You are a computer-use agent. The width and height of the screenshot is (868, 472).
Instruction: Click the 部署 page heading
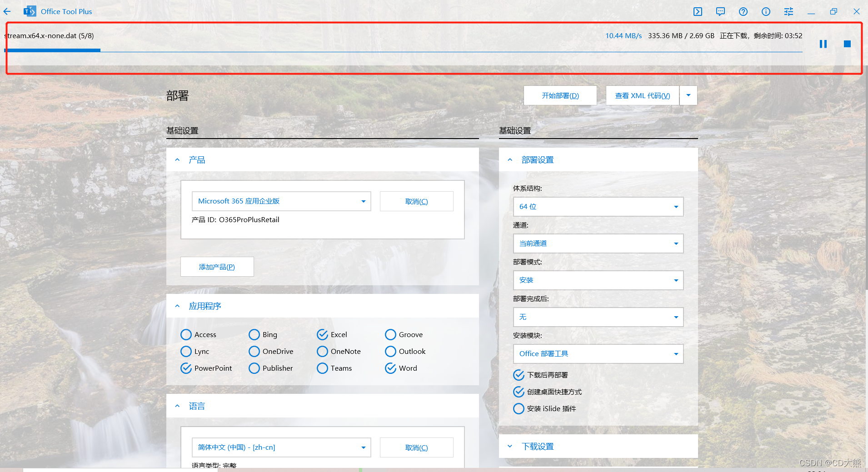pyautogui.click(x=177, y=96)
